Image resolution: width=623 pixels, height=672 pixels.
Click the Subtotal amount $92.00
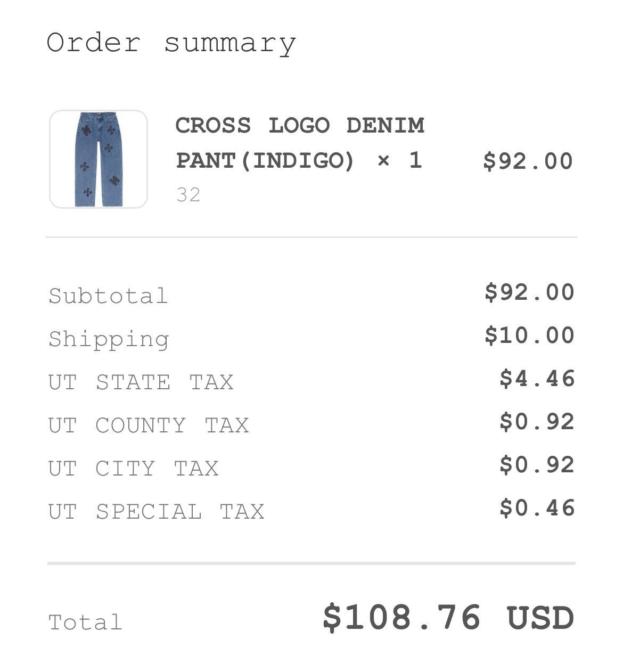pyautogui.click(x=530, y=292)
